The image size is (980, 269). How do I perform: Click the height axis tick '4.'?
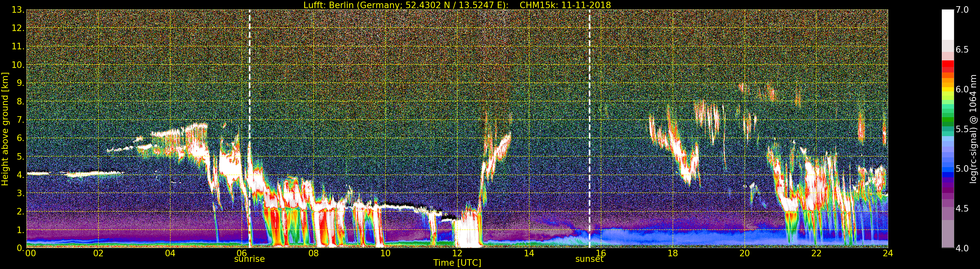[x=21, y=175]
